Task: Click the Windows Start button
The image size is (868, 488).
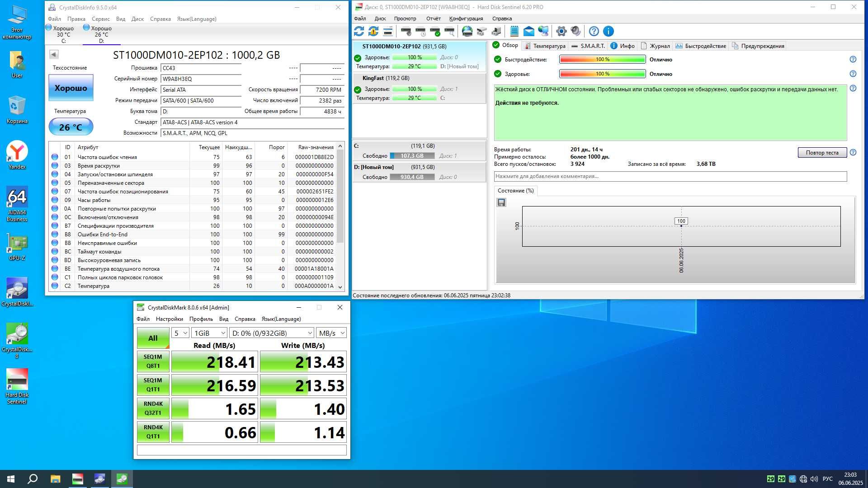Action: pos(11,479)
